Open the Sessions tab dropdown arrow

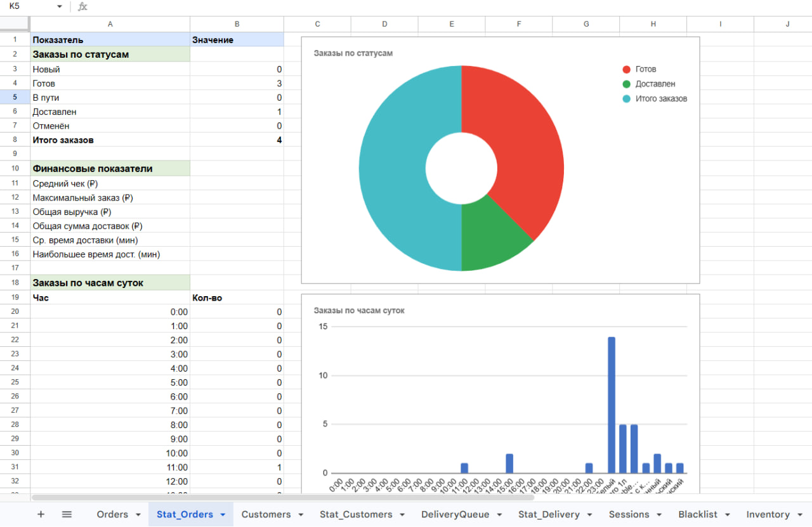659,515
